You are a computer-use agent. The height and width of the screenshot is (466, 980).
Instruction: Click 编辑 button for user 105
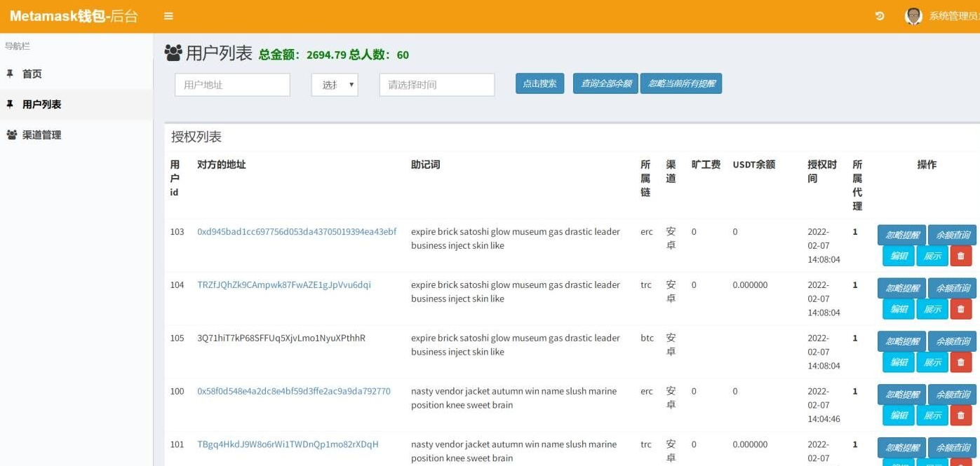(899, 362)
